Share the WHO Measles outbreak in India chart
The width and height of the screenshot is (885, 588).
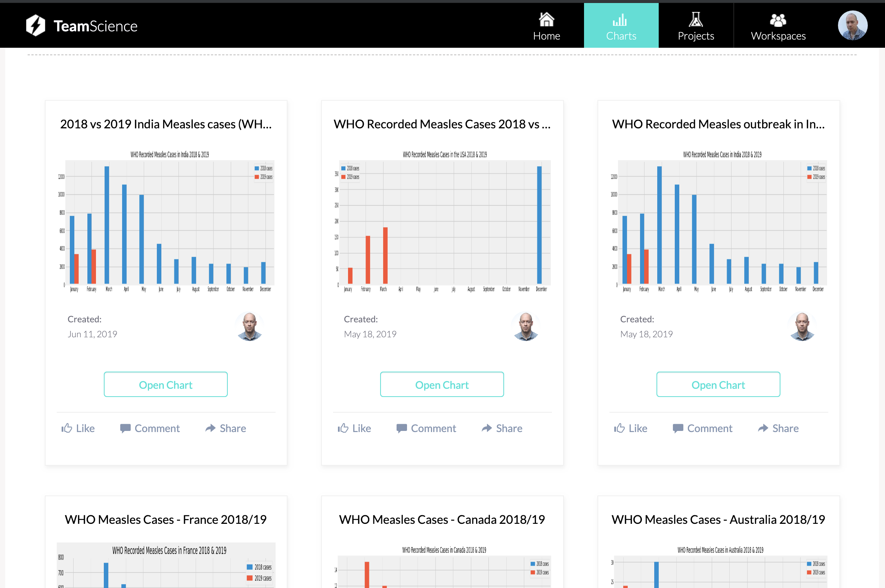(x=777, y=428)
